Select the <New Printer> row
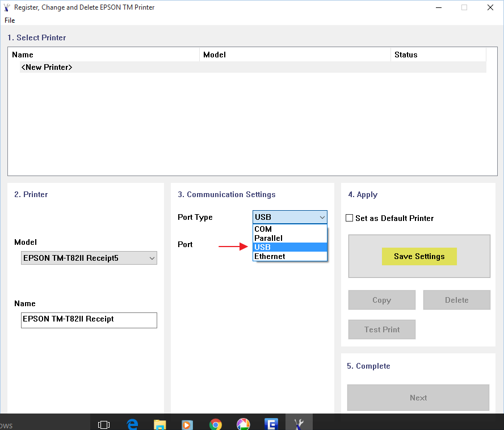 click(x=47, y=67)
